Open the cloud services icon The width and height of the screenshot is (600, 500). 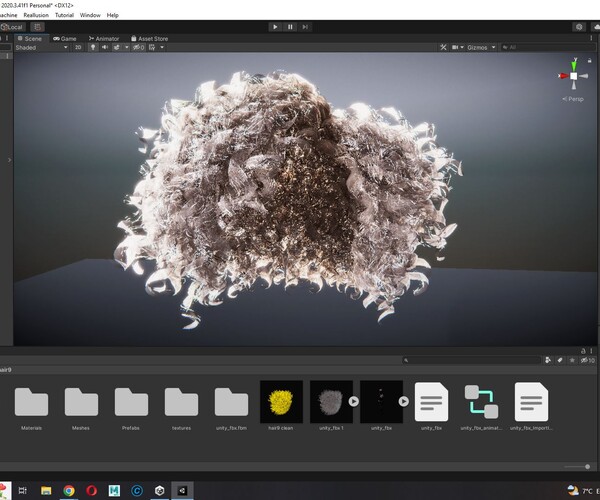[596, 27]
